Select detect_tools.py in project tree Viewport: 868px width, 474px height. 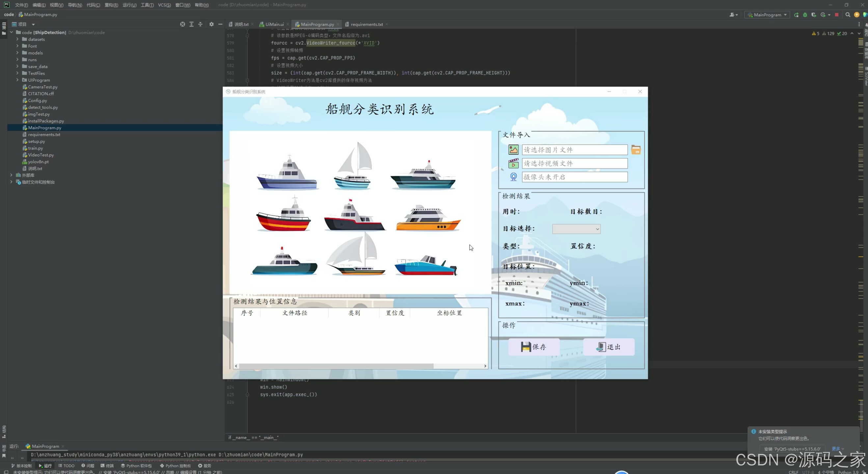43,107
